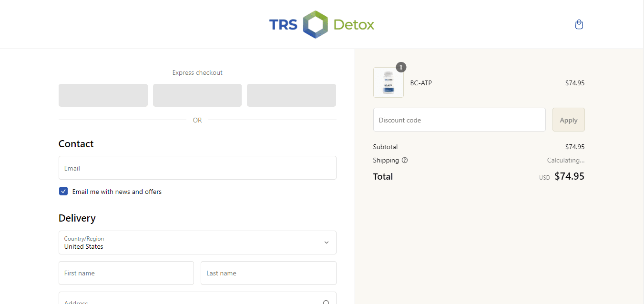Open the Country/Region dropdown

coord(197,243)
